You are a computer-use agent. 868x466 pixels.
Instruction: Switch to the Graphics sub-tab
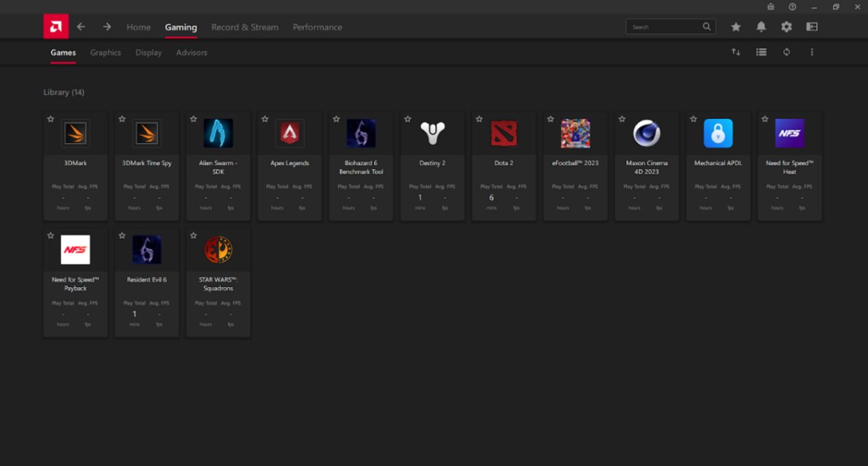coord(105,53)
